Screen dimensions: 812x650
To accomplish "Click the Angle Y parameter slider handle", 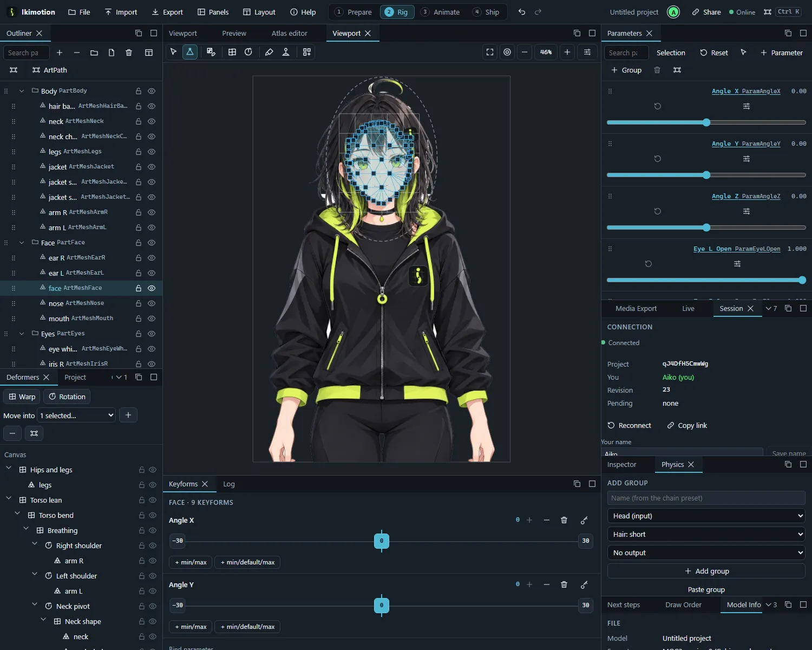I will click(706, 175).
